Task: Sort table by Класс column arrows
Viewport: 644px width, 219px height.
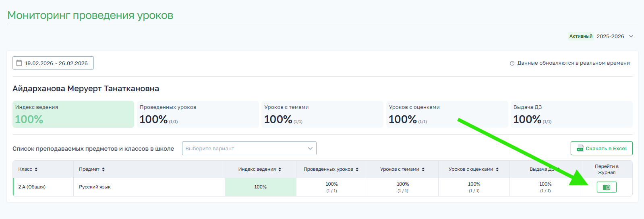Action: [x=36, y=170]
